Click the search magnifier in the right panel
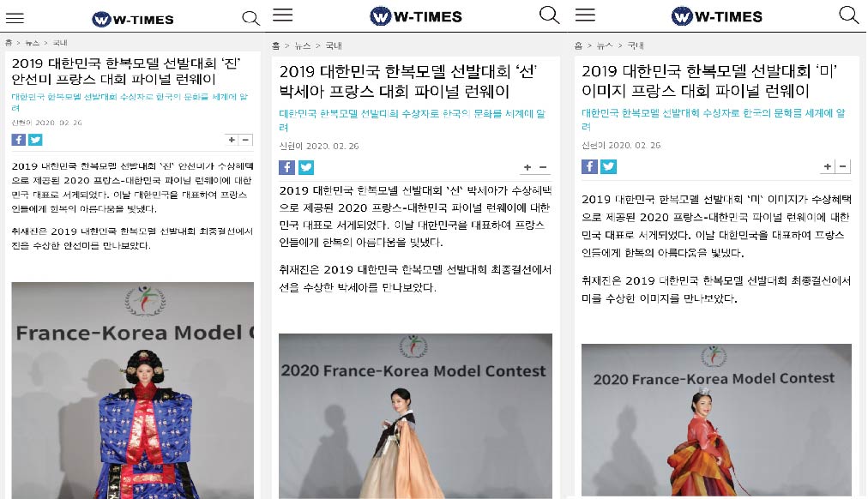The height and width of the screenshot is (499, 868). [848, 15]
